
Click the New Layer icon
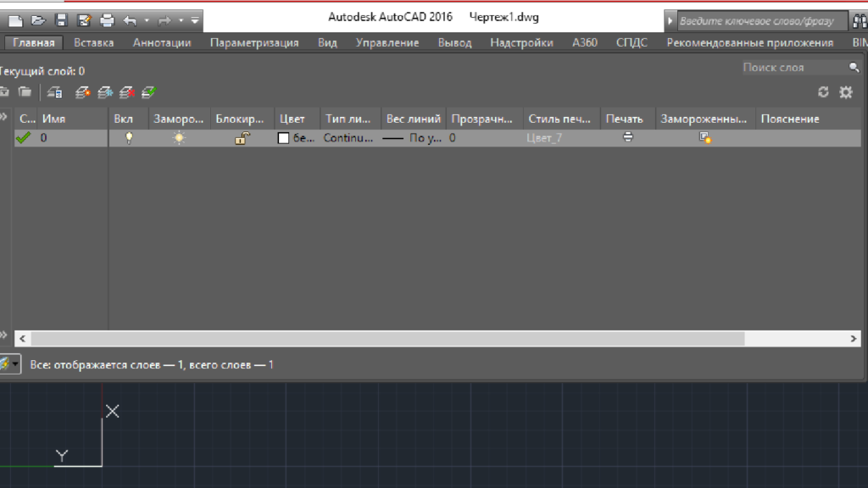(83, 92)
